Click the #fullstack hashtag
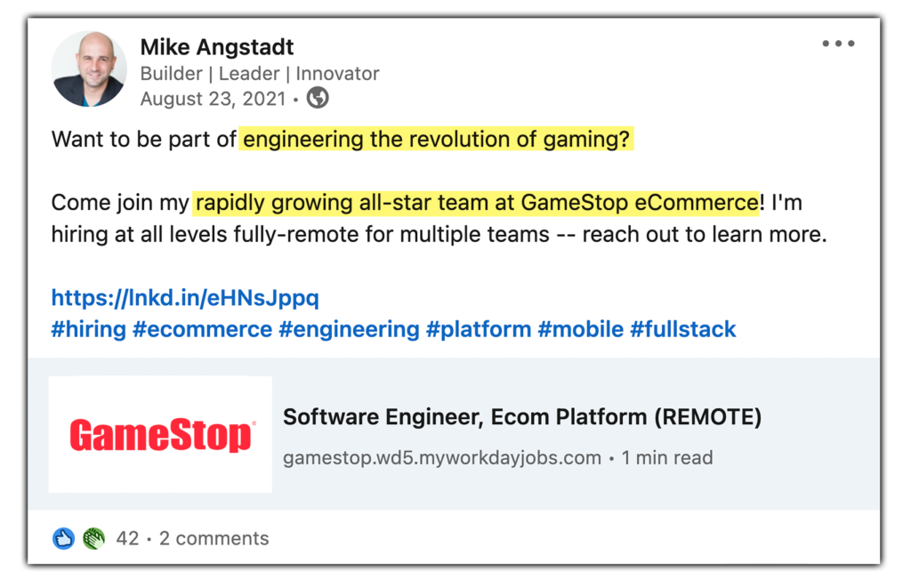Viewport: 911px width, 588px height. coord(685,329)
